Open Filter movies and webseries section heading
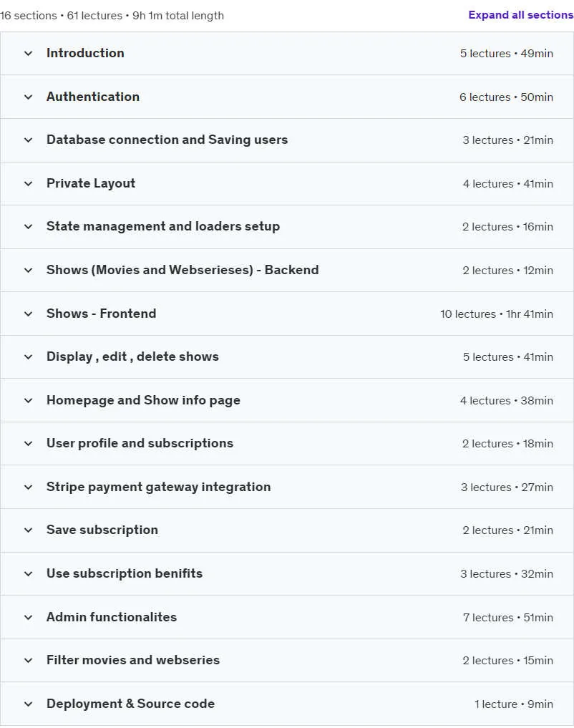Screen dimensions: 574x728 pyautogui.click(x=132, y=660)
